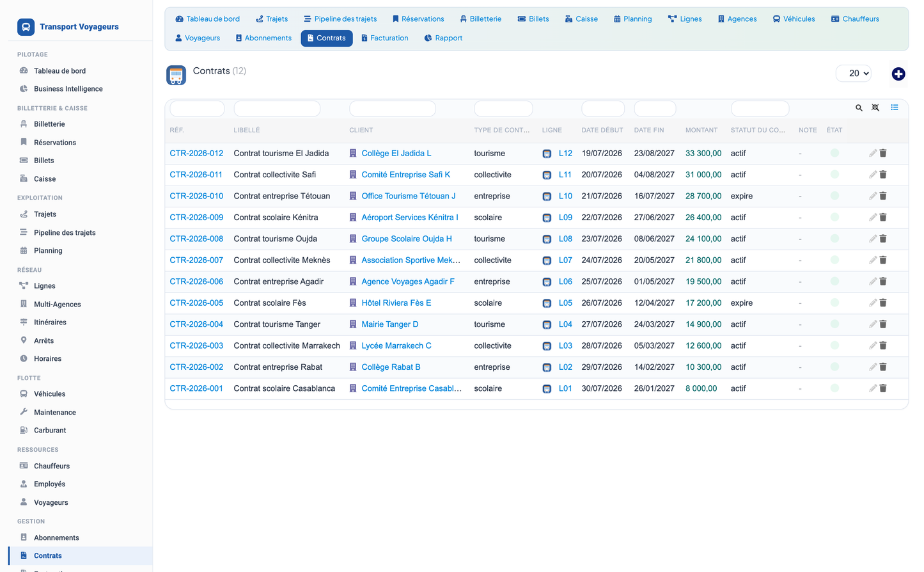The width and height of the screenshot is (924, 572).
Task: Open line L07 link
Action: click(565, 260)
